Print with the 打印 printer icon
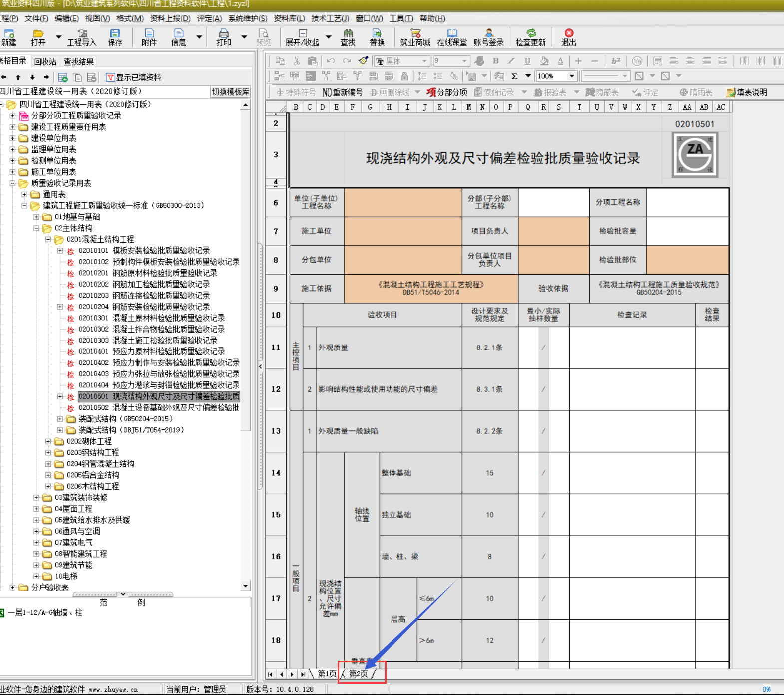Viewport: 784px width, 695px height. coord(224,37)
